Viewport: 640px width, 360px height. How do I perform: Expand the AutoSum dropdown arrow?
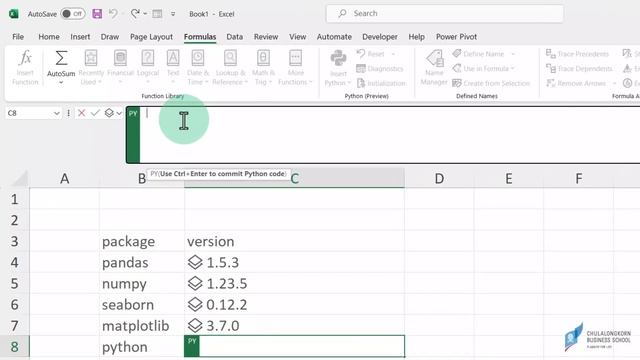61,83
